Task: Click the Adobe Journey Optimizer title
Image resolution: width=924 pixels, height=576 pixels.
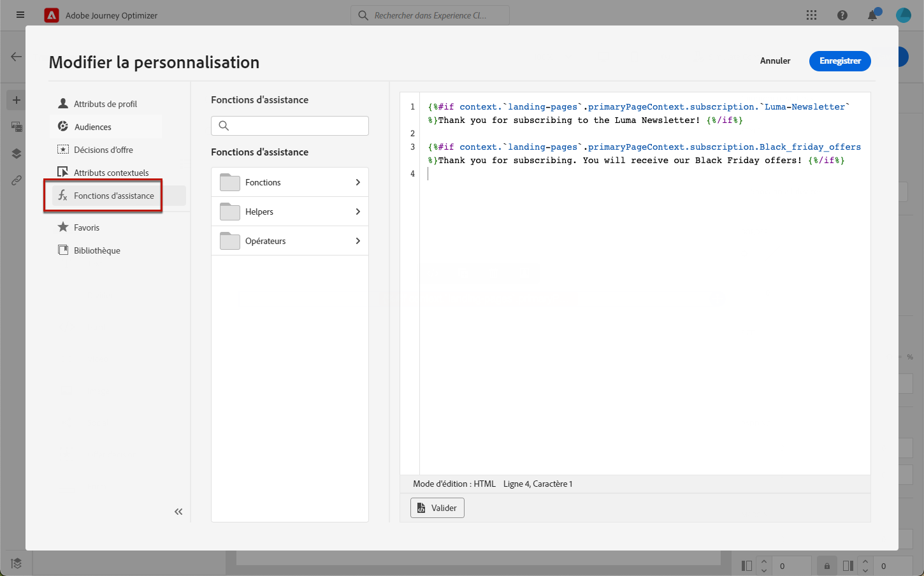Action: [x=112, y=15]
